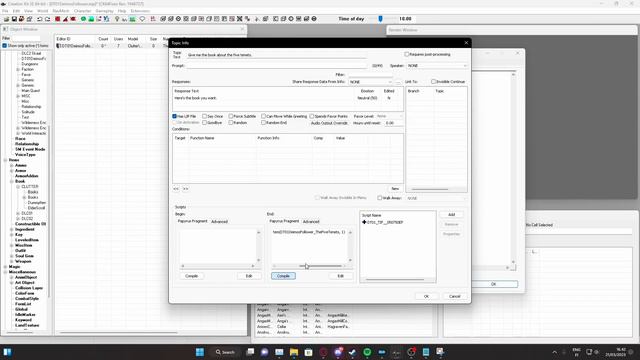Collapse the Miscellaneous tree node

pos(6,272)
